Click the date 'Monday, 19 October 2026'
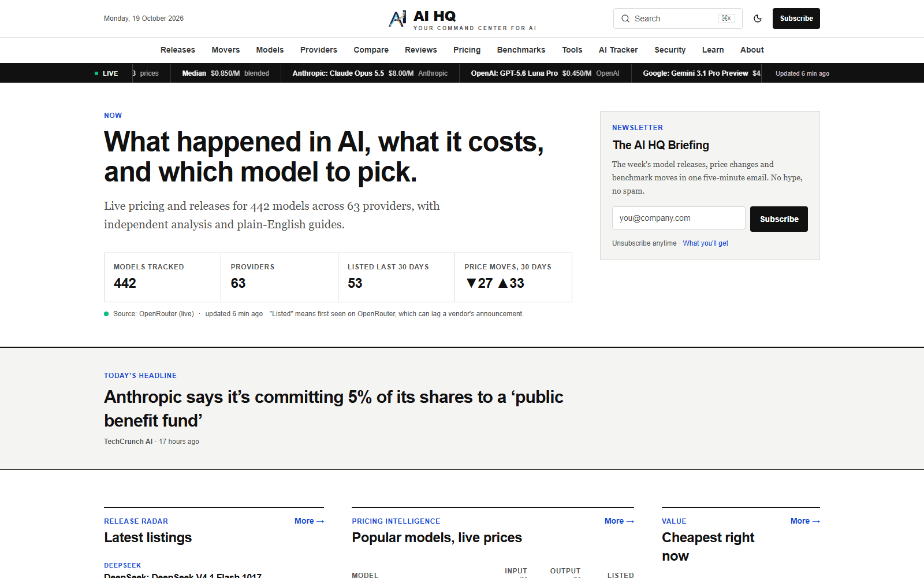The height and width of the screenshot is (578, 924). [x=144, y=18]
